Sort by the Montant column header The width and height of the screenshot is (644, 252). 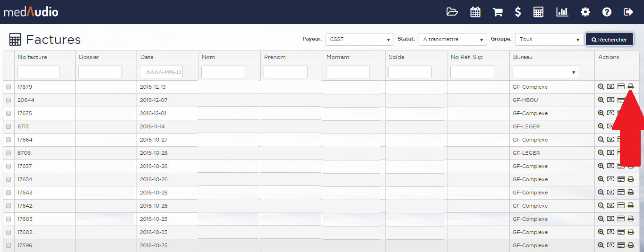(338, 57)
